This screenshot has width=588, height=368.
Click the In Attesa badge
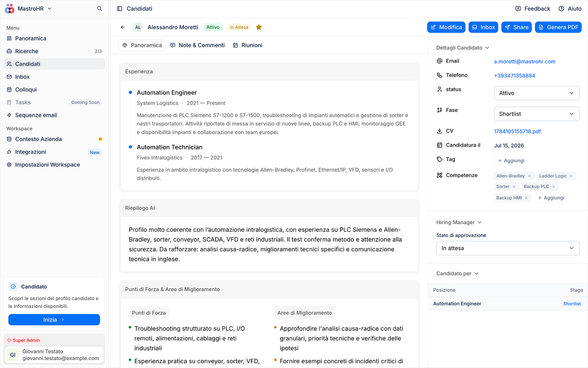239,27
